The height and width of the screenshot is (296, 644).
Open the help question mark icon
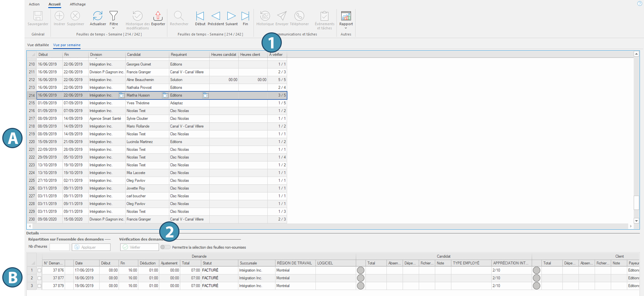tap(639, 4)
